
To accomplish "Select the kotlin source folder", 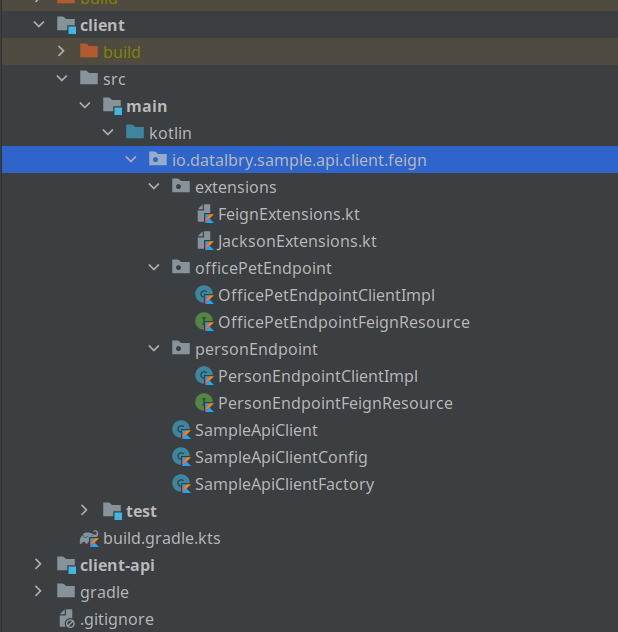I will 170,133.
